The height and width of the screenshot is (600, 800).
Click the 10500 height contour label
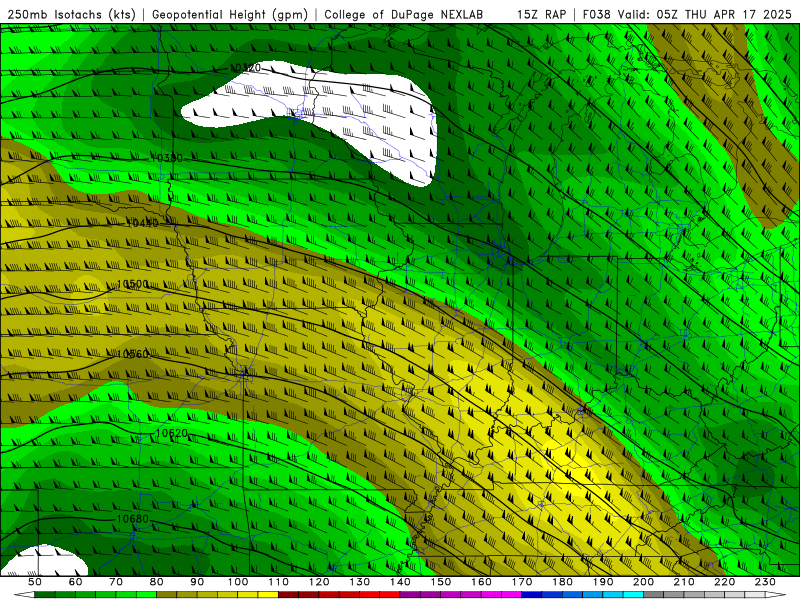[x=133, y=284]
